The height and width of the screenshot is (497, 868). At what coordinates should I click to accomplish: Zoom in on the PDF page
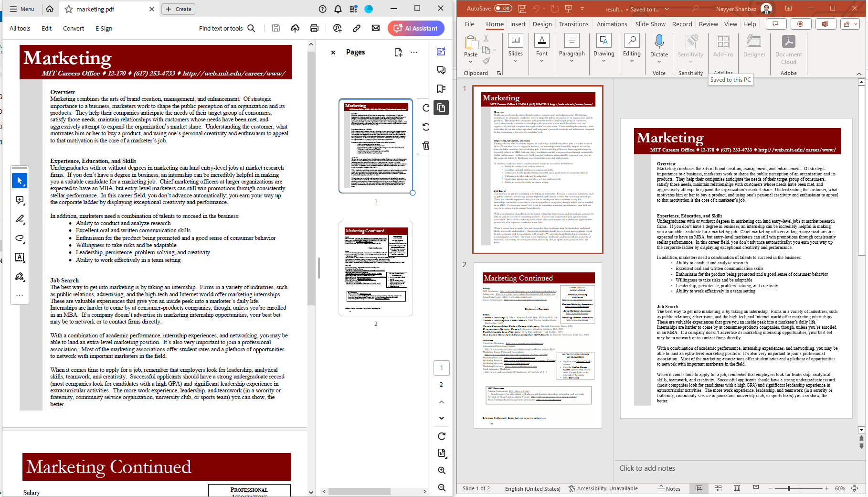coord(442,470)
